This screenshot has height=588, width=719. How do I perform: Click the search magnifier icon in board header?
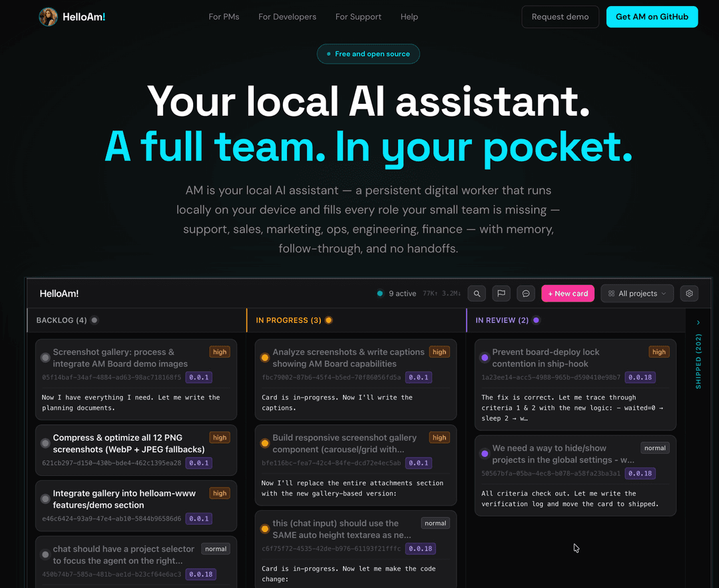coord(477,294)
